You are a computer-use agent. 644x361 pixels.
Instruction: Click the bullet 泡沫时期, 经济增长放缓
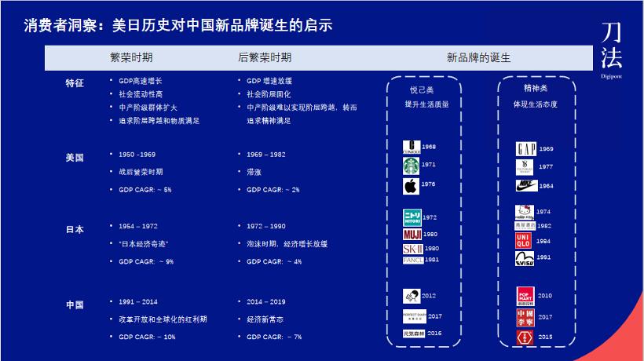(x=287, y=244)
